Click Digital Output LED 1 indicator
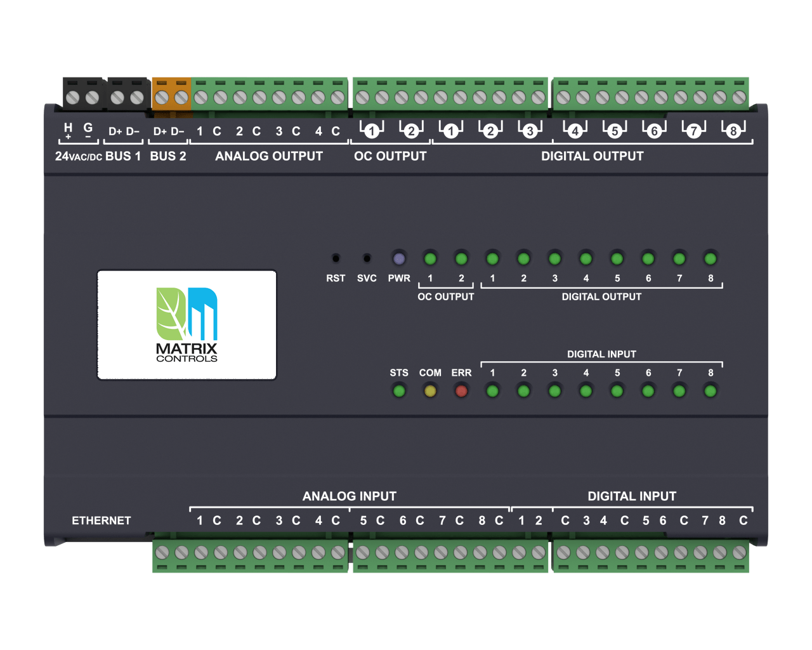 click(x=492, y=258)
